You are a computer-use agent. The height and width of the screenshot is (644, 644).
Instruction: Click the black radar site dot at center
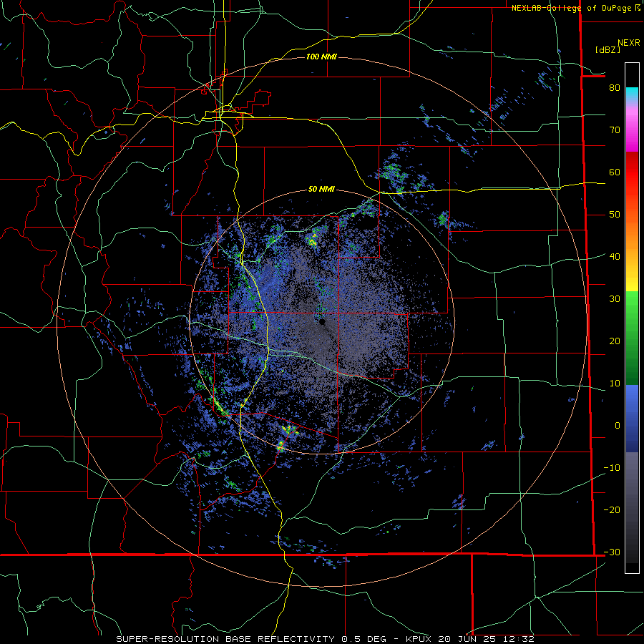pyautogui.click(x=323, y=322)
